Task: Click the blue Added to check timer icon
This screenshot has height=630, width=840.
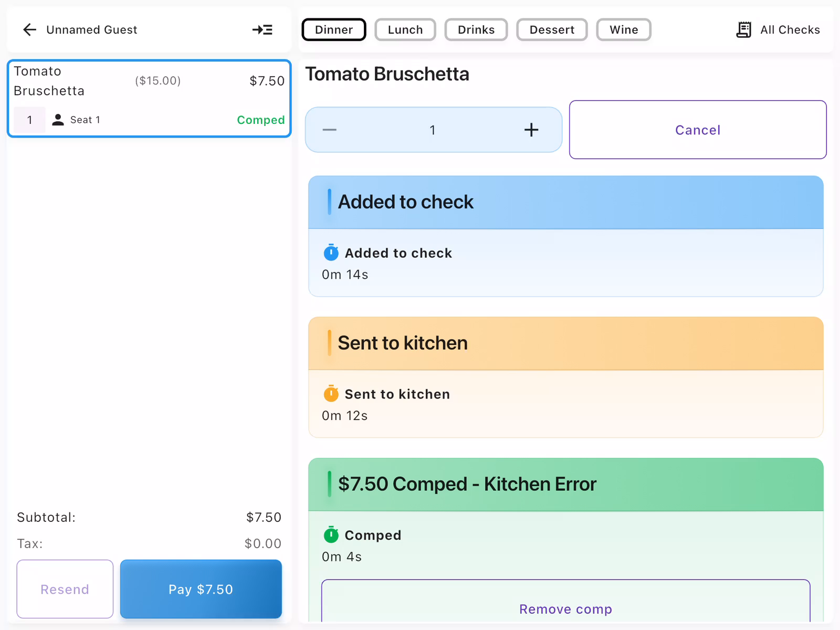Action: (x=331, y=253)
